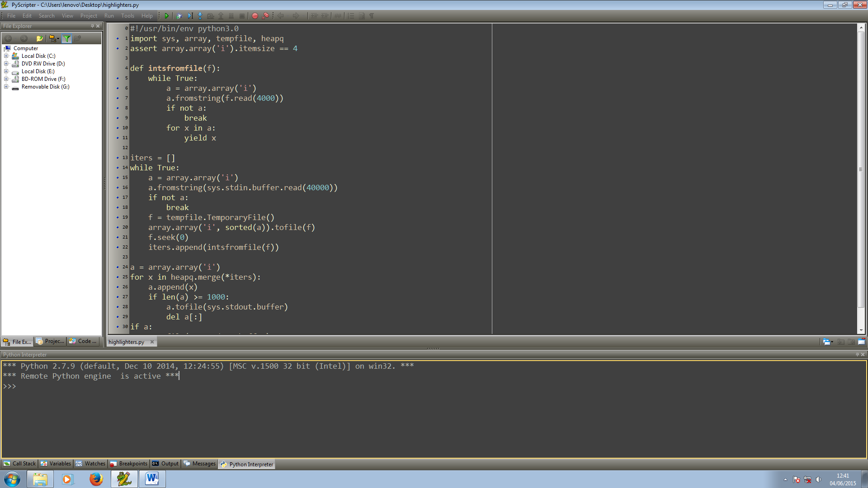Viewport: 868px width, 488px height.
Task: Click the Step Into debugger icon
Action: pyautogui.click(x=200, y=16)
